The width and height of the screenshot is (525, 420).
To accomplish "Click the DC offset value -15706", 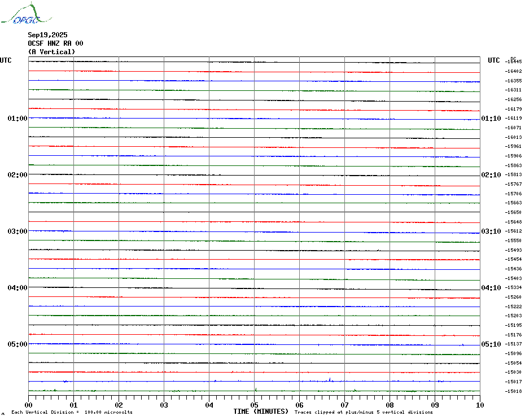I will click(513, 194).
